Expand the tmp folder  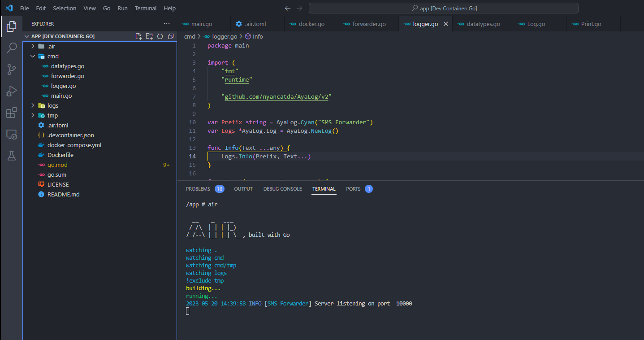click(33, 115)
